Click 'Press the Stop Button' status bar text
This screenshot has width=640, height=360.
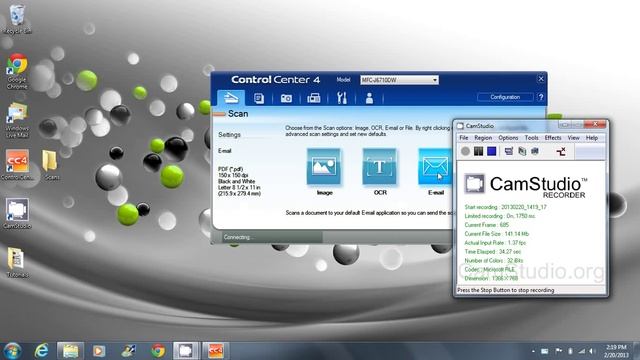pos(506,290)
